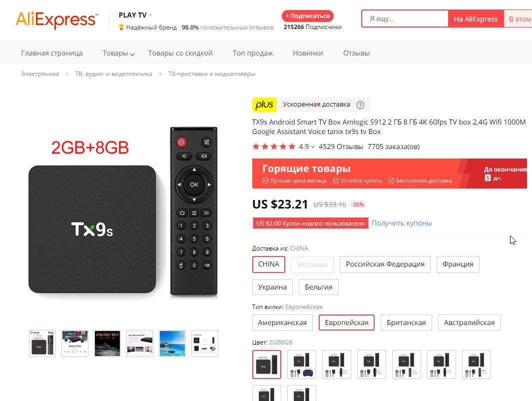Screen dimensions: 532x401
Task: Click the AliExpress logo
Action: (x=56, y=19)
